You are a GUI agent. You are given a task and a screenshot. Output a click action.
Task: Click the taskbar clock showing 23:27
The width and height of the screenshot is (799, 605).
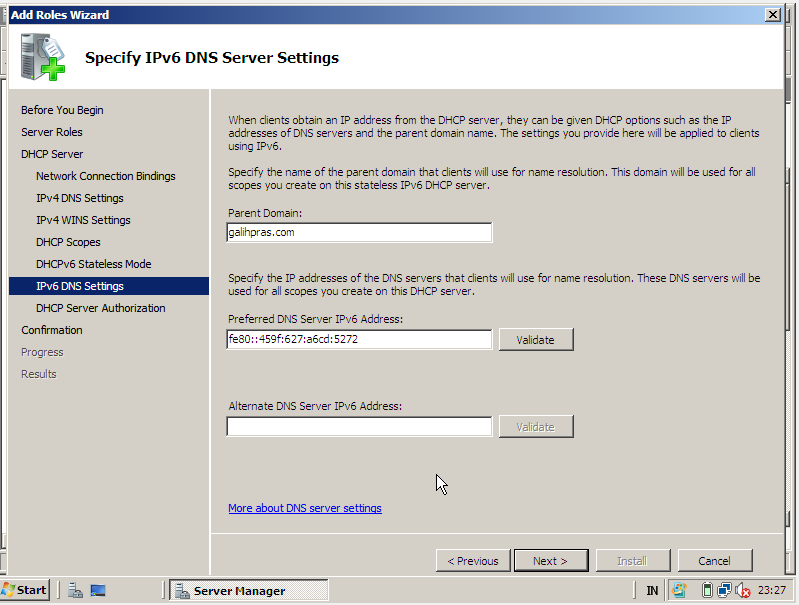click(771, 590)
